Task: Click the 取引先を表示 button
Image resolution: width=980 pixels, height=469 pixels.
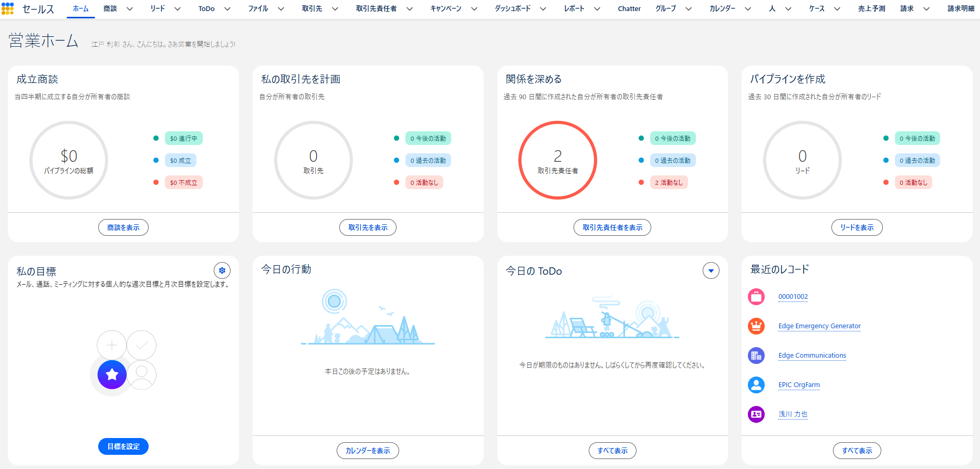Action: pos(368,227)
